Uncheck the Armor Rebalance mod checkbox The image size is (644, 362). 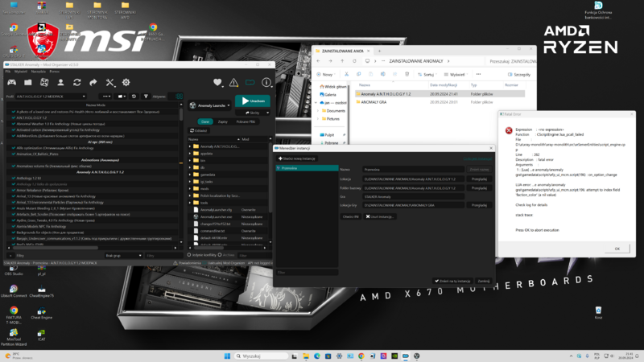pyautogui.click(x=14, y=188)
